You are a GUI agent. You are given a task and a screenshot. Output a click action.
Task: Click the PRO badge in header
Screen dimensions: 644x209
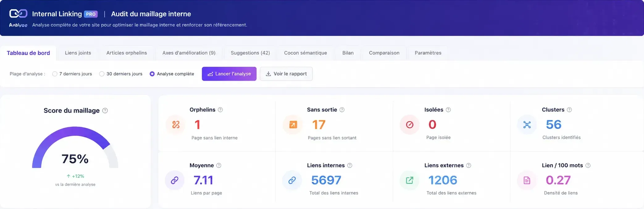click(91, 14)
